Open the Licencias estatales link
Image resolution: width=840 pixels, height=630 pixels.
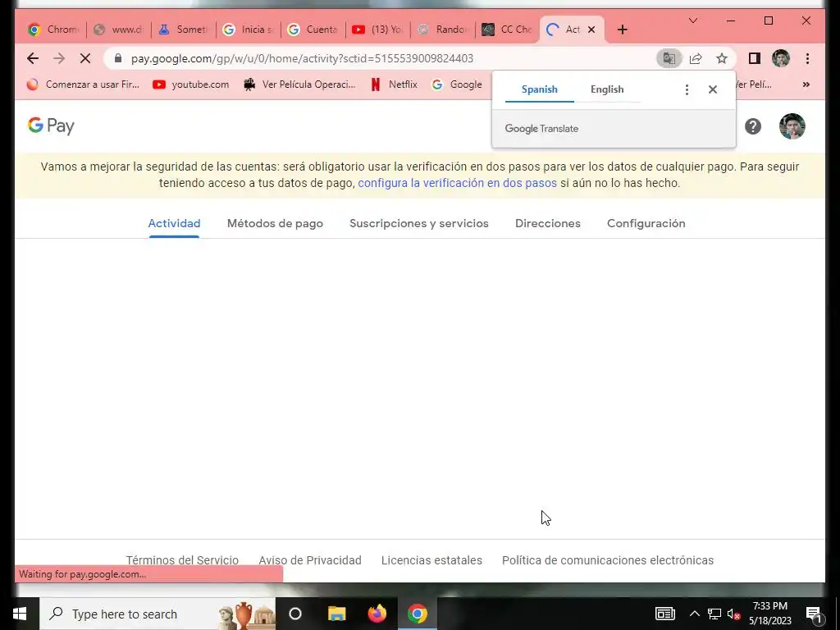coord(431,560)
